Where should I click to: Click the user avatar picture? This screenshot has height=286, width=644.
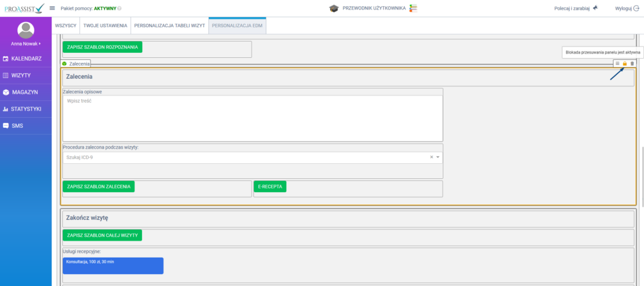point(26,30)
